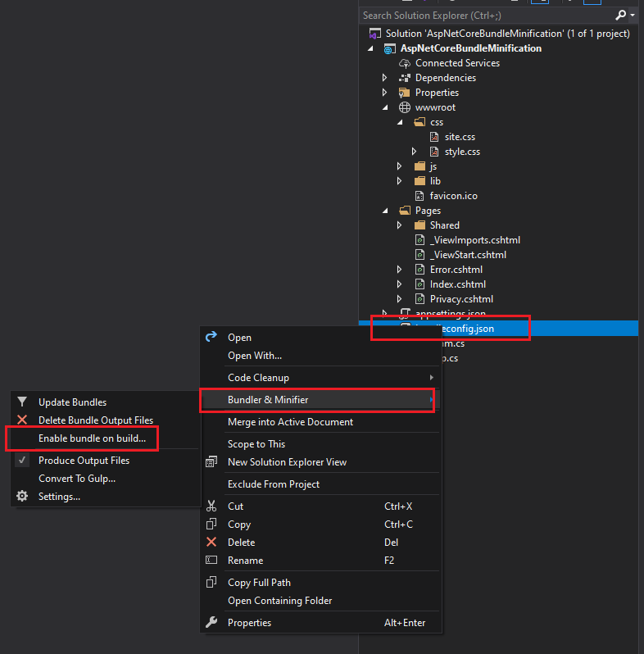Collapse the Pages folder
Image resolution: width=644 pixels, height=654 pixels.
[385, 211]
